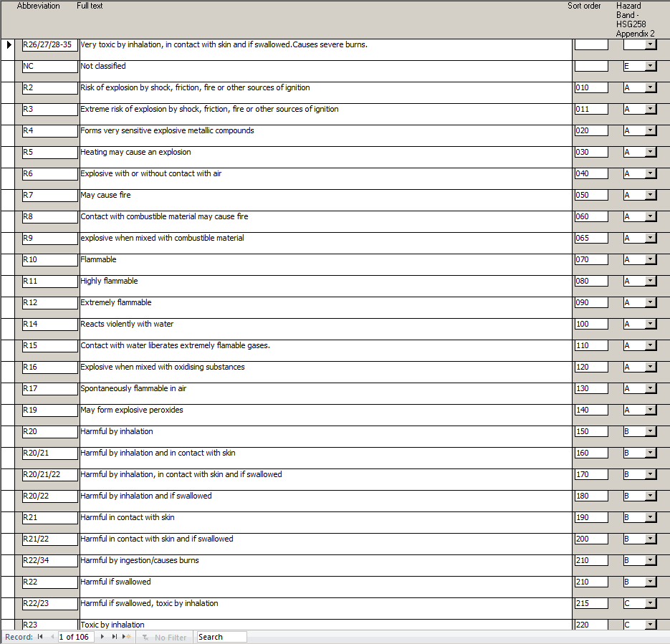Open Hazard Band dropdown for R22/23 row

tap(651, 604)
